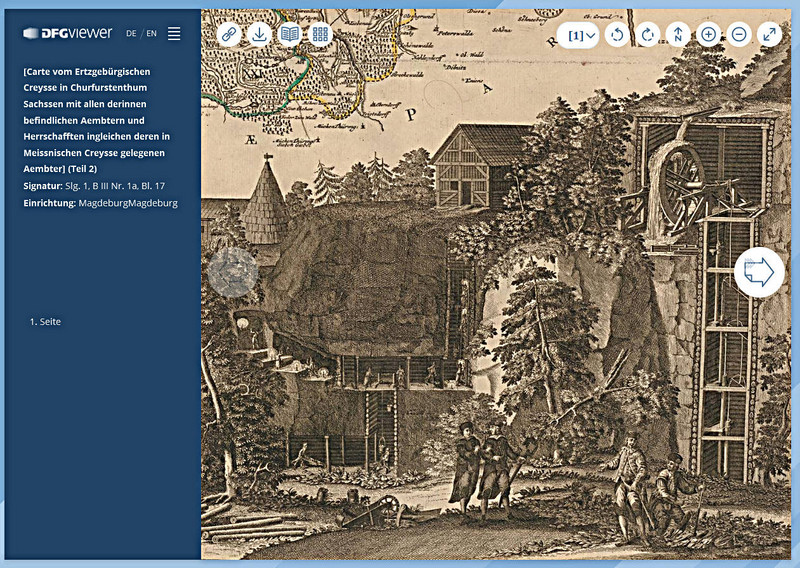Copy the permalink via link icon
The width and height of the screenshot is (800, 568).
coord(229,35)
